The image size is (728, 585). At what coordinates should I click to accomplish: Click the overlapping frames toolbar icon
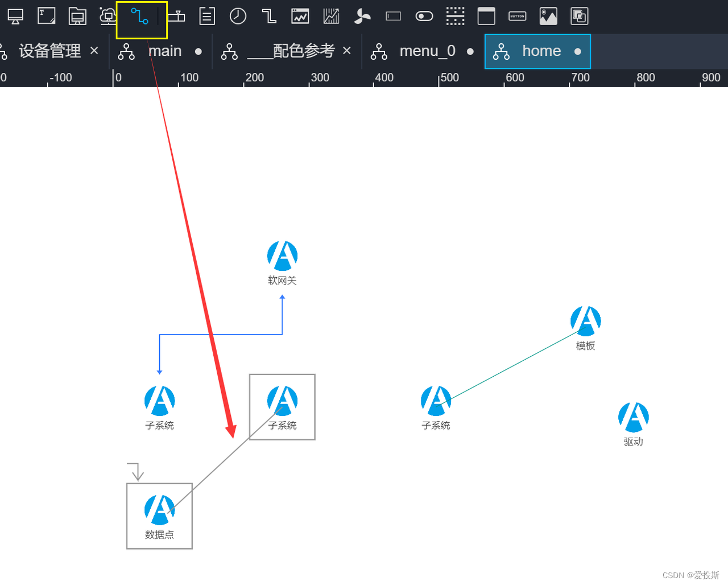pos(579,17)
